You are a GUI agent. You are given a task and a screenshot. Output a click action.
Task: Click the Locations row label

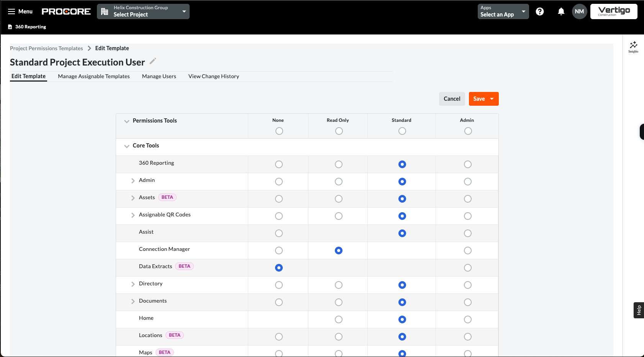point(151,335)
